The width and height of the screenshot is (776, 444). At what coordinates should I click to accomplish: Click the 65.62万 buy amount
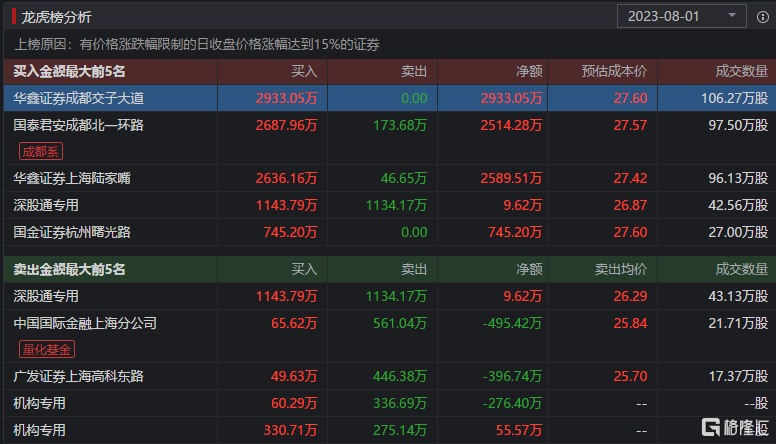(x=294, y=323)
